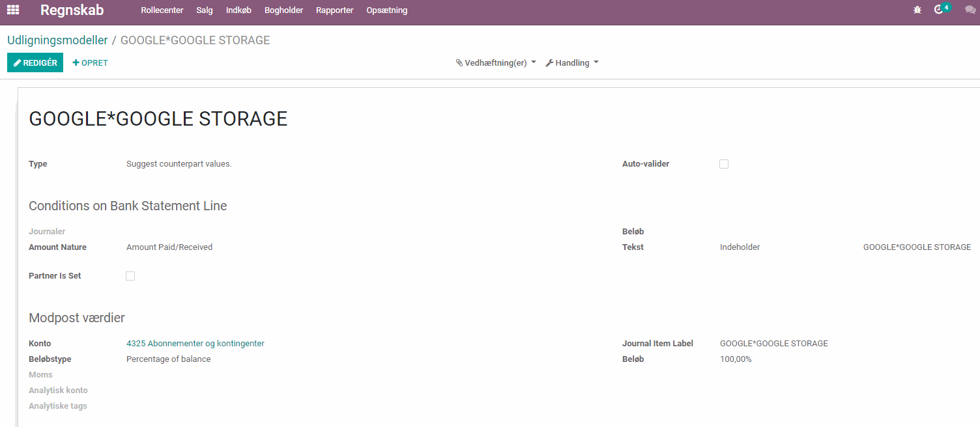Open the Salg menu

(205, 10)
